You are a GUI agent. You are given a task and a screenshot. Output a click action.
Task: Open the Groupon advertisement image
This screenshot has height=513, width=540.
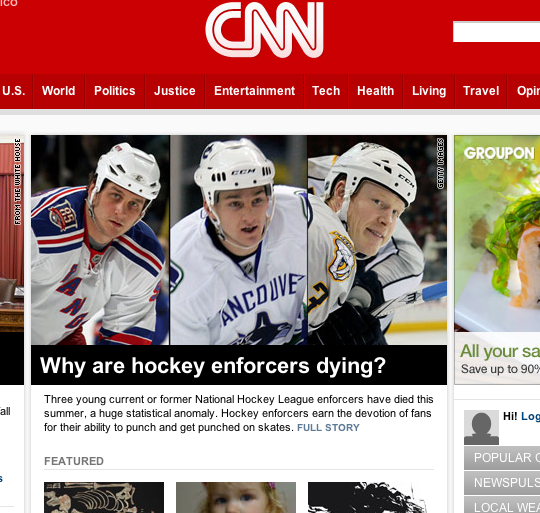497,234
